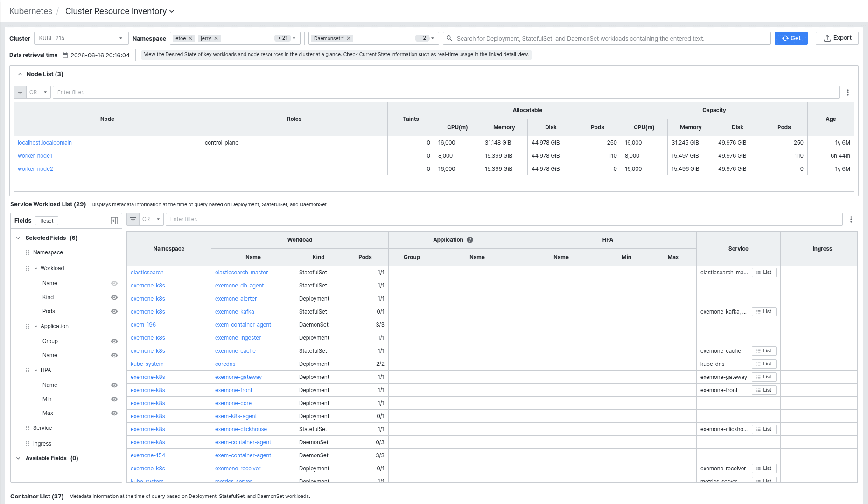868x504 pixels.
Task: Open Node List more options menu
Action: 848,92
